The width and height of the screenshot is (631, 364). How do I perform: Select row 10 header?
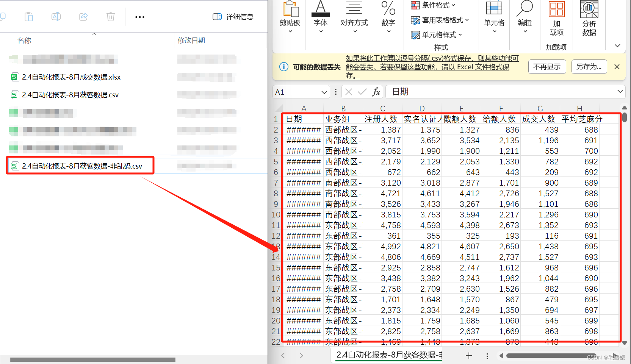[276, 215]
